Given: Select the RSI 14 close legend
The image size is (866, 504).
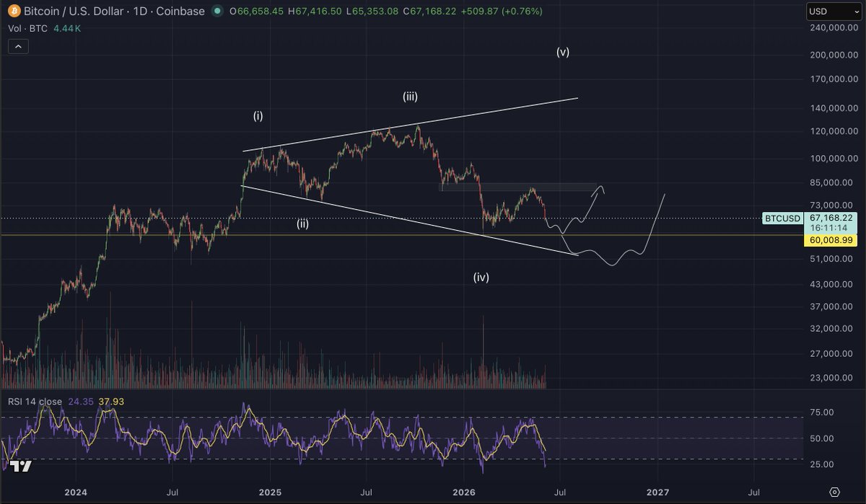Looking at the screenshot, I should tap(35, 401).
